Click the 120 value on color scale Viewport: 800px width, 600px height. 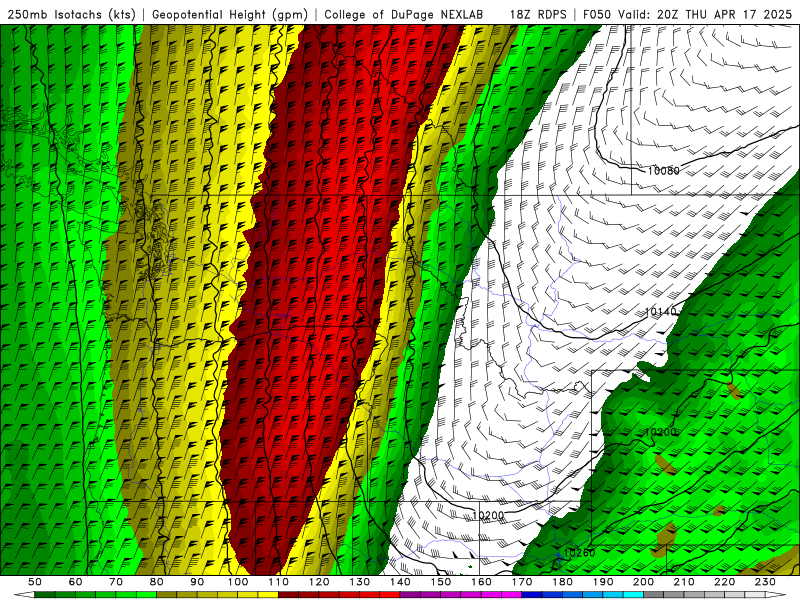pos(319,582)
